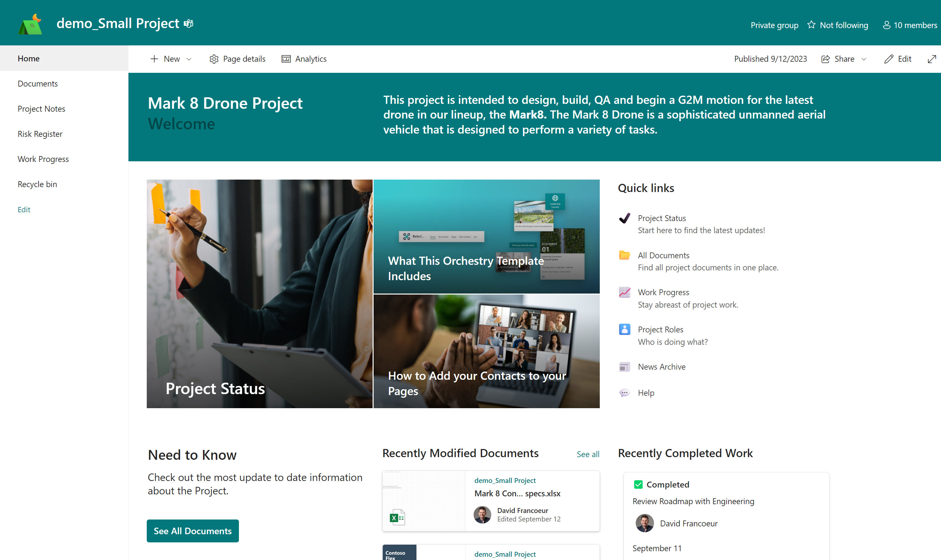The width and height of the screenshot is (941, 560).
Task: Expand the New dropdown menu
Action: [189, 59]
